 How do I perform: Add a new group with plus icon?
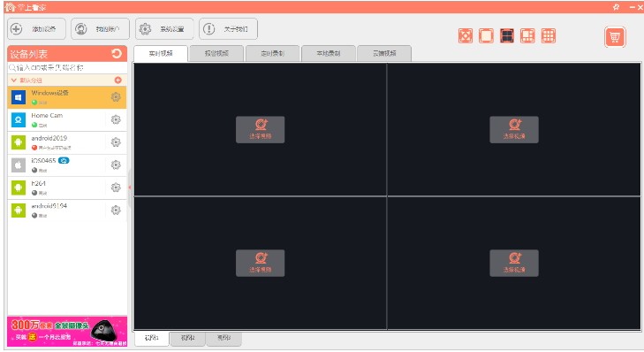[x=117, y=80]
